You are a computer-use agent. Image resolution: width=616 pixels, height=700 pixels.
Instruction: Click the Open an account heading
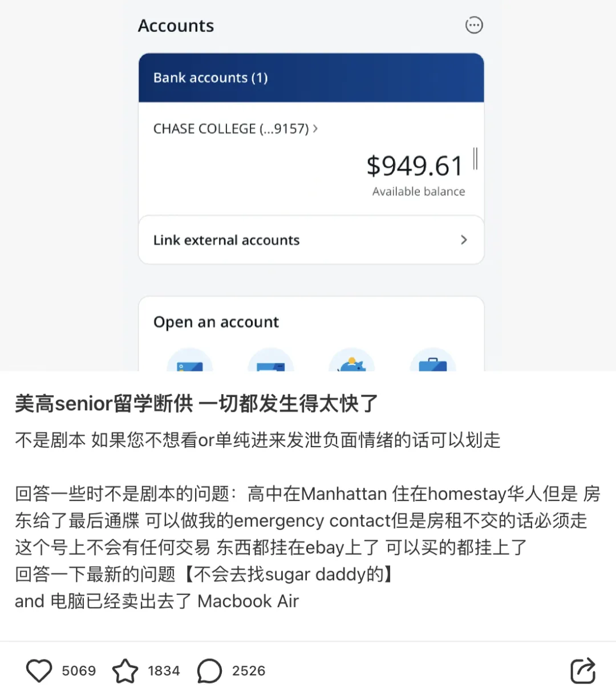coord(216,322)
